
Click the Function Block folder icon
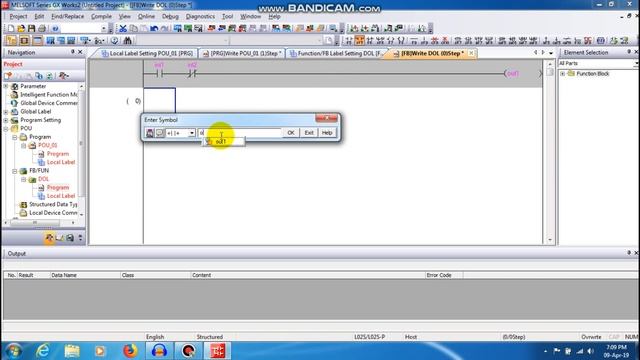point(571,73)
